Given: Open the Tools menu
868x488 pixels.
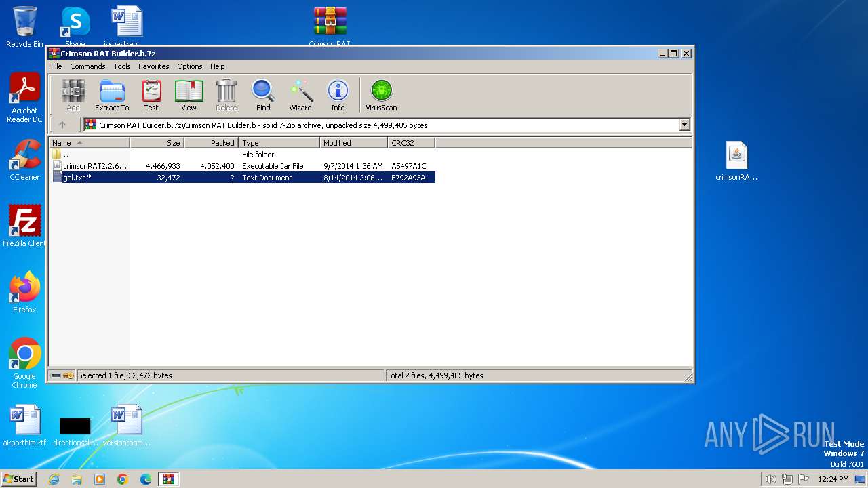Looking at the screenshot, I should coord(122,66).
